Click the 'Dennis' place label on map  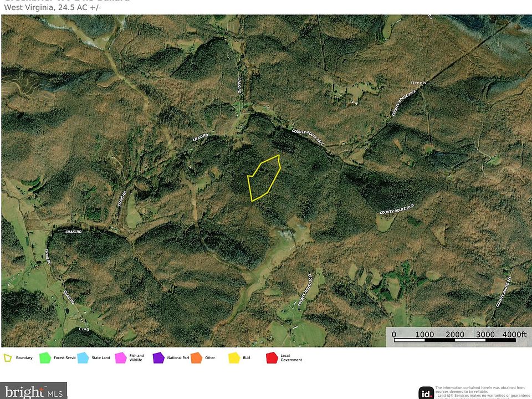click(418, 83)
